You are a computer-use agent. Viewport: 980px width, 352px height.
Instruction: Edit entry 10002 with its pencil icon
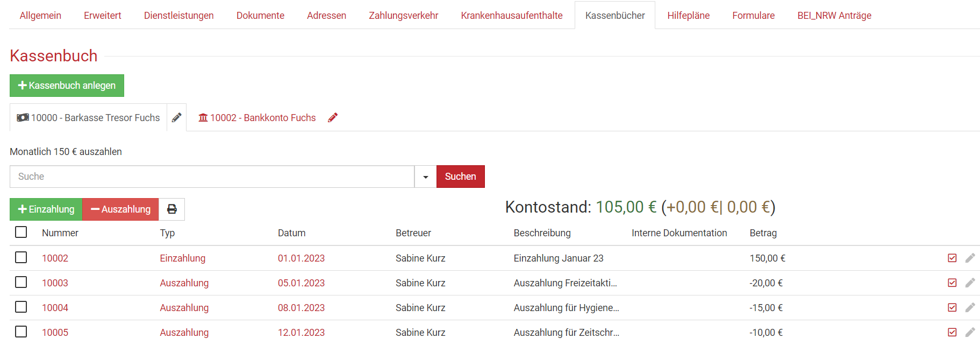tap(970, 258)
